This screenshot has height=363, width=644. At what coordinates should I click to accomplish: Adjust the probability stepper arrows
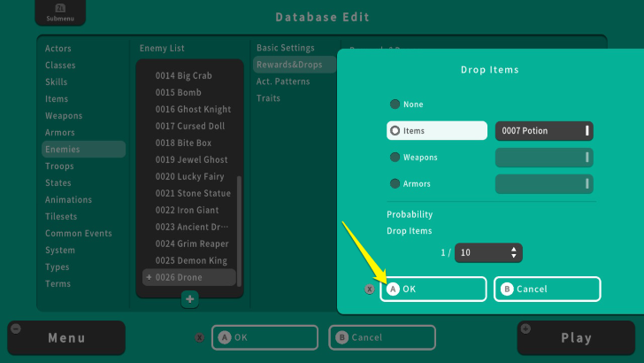[x=513, y=252]
